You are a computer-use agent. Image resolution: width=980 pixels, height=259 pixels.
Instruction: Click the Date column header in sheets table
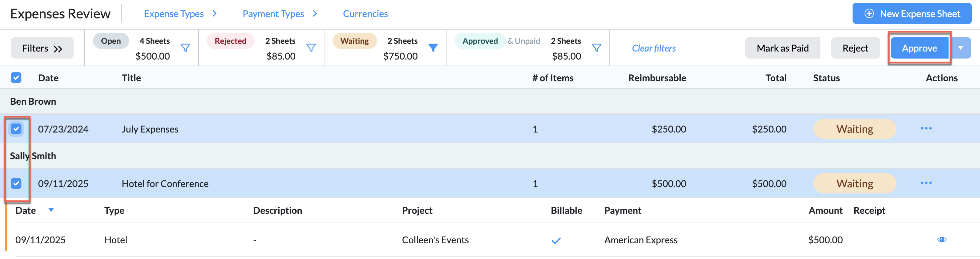click(x=48, y=78)
